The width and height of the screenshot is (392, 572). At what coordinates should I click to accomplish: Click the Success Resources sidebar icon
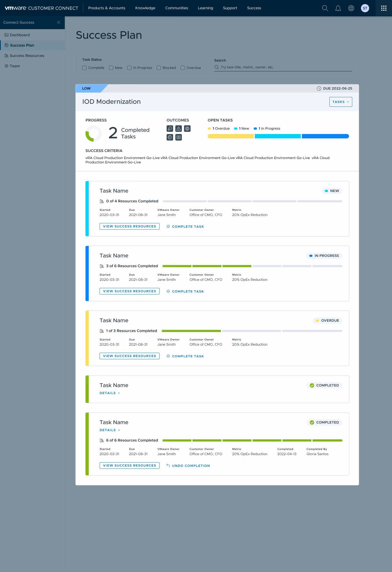coord(6,56)
